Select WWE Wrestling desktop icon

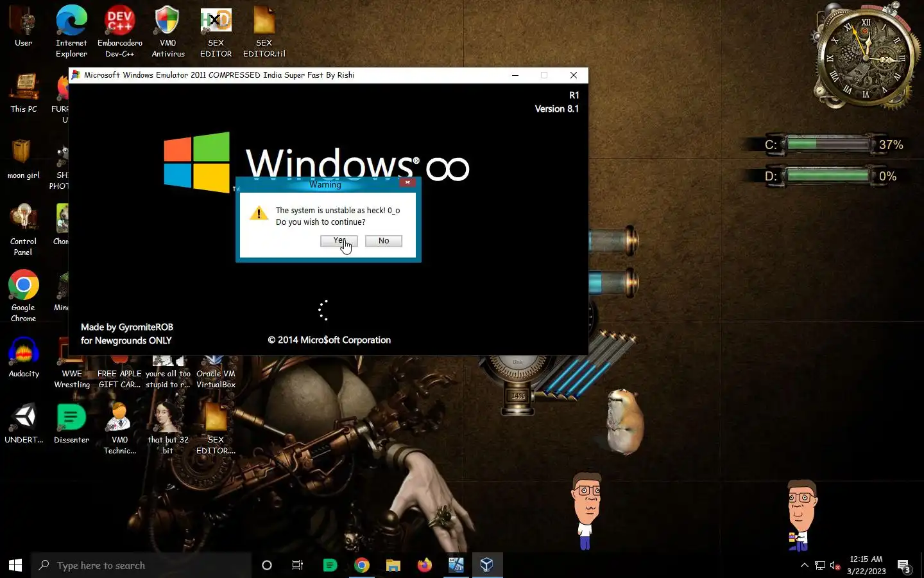[71, 372]
